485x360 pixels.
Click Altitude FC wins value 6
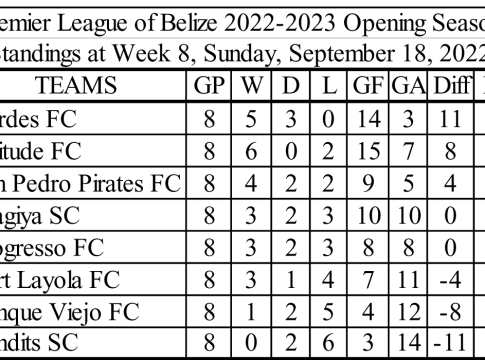251,151
